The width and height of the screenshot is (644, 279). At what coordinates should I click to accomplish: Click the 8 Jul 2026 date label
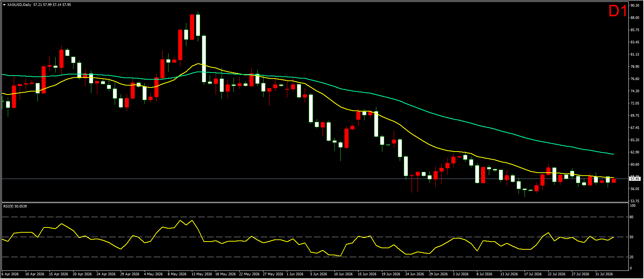click(484, 275)
